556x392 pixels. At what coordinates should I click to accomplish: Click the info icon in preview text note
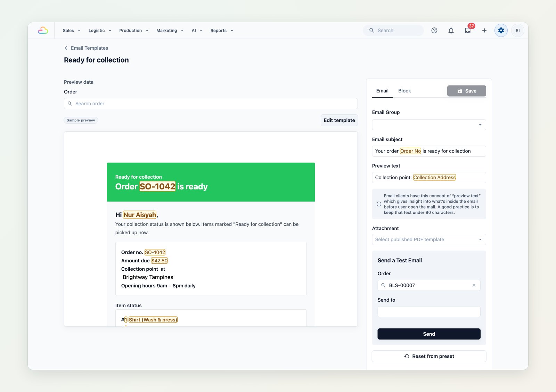tap(379, 204)
